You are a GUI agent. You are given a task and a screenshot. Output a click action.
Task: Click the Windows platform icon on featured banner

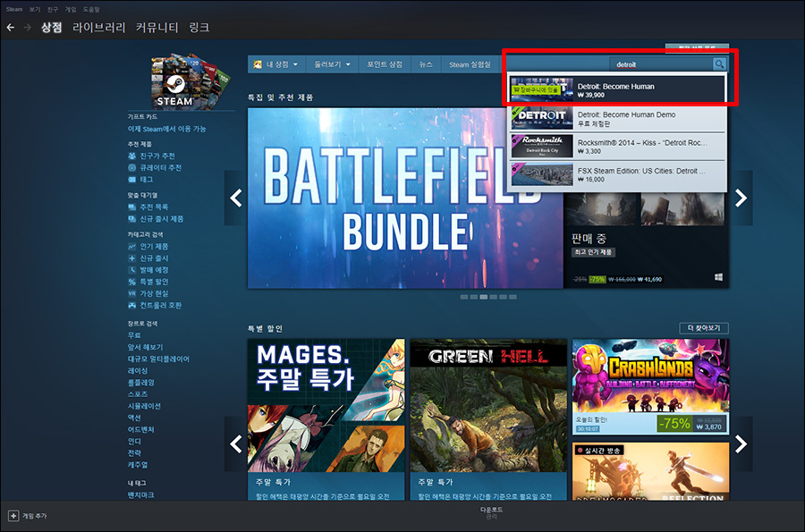719,277
